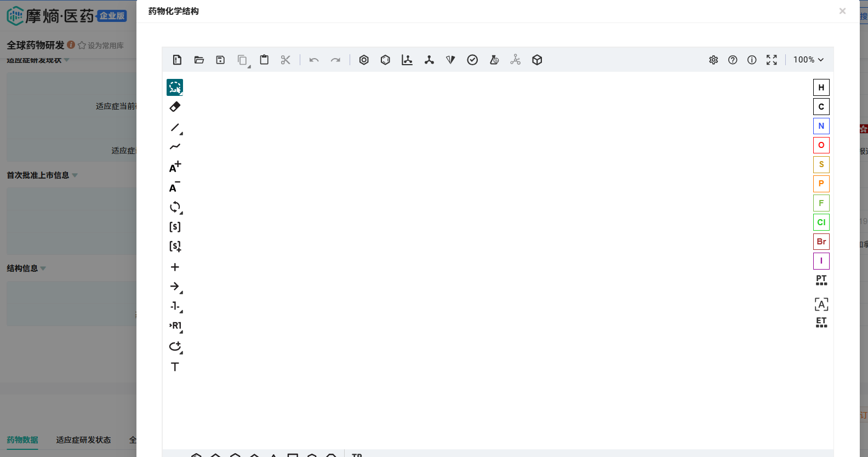Viewport: 868px width, 457px height.
Task: Copy the selection via the toolbar icon
Action: point(242,60)
